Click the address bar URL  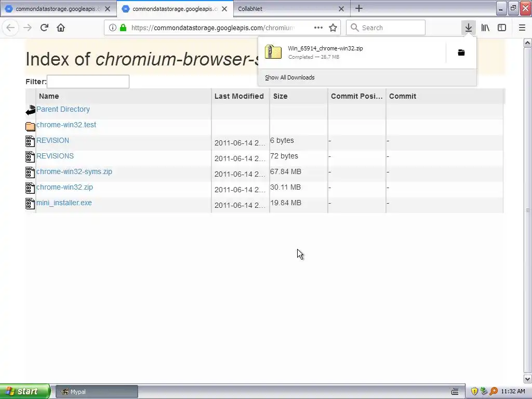coord(213,28)
